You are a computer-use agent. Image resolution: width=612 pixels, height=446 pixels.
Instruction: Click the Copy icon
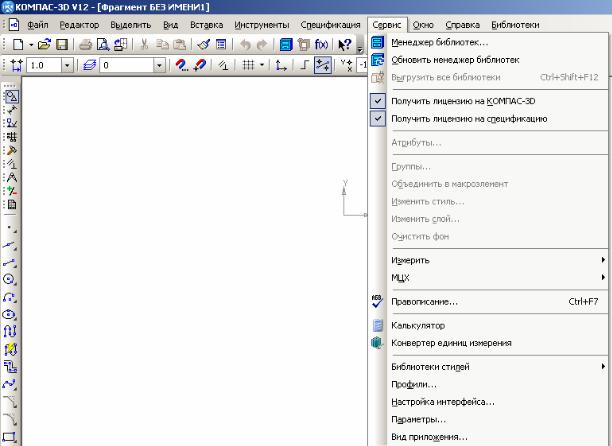coord(162,45)
